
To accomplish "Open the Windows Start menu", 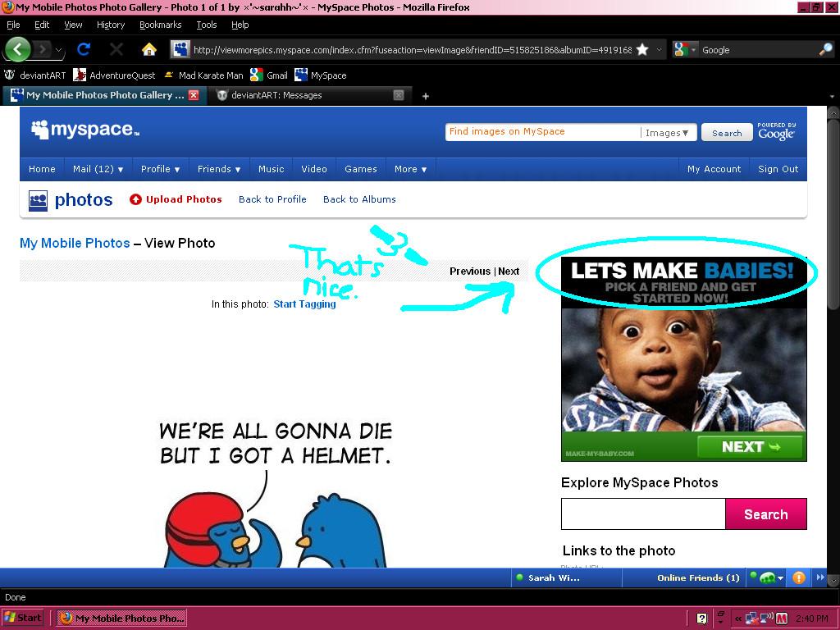I will click(22, 618).
